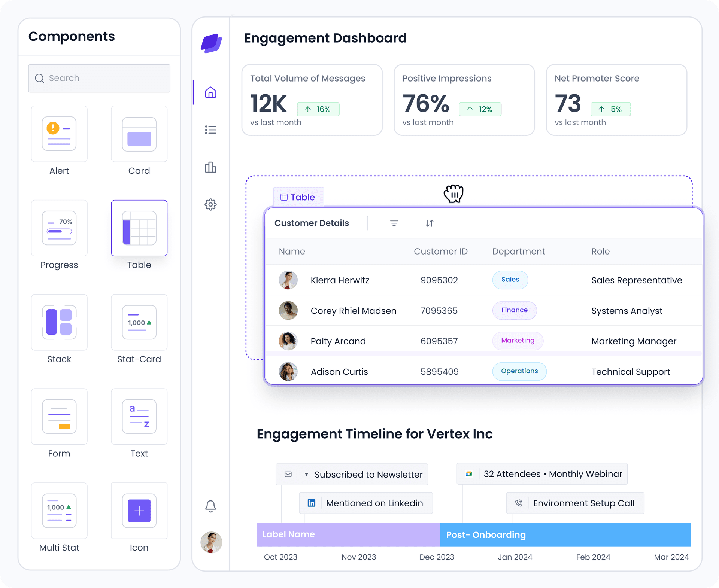Viewport: 719px width, 588px height.
Task: Open notifications via the bell icon
Action: [211, 506]
